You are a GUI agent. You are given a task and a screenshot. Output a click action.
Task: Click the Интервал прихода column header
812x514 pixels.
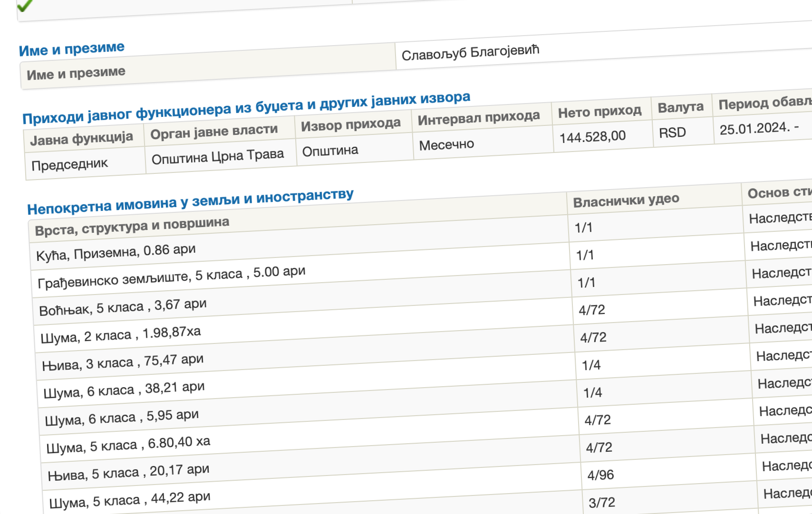tap(479, 118)
